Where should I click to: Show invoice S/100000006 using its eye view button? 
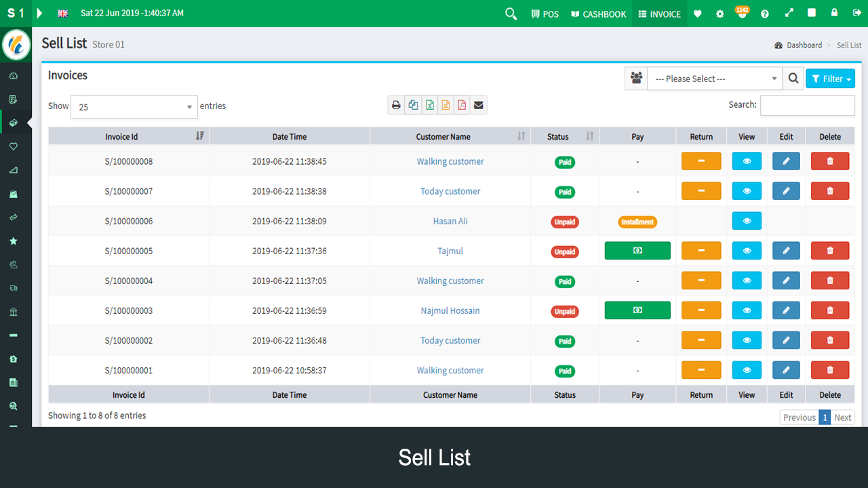[x=747, y=220]
